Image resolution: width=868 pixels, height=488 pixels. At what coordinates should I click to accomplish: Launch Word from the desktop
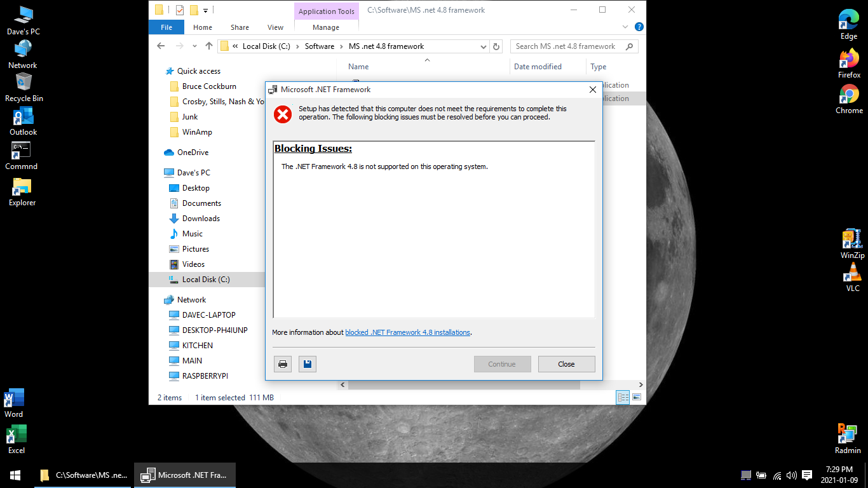point(14,403)
